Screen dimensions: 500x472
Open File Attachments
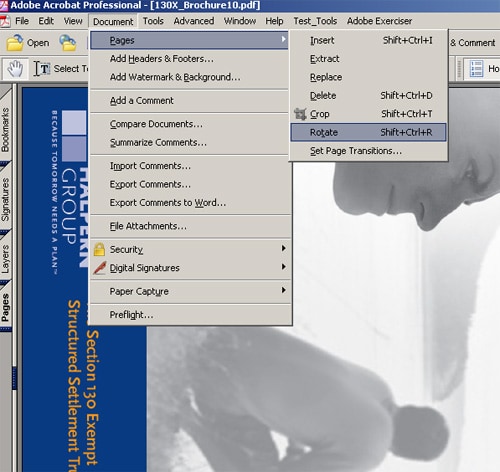click(x=190, y=226)
